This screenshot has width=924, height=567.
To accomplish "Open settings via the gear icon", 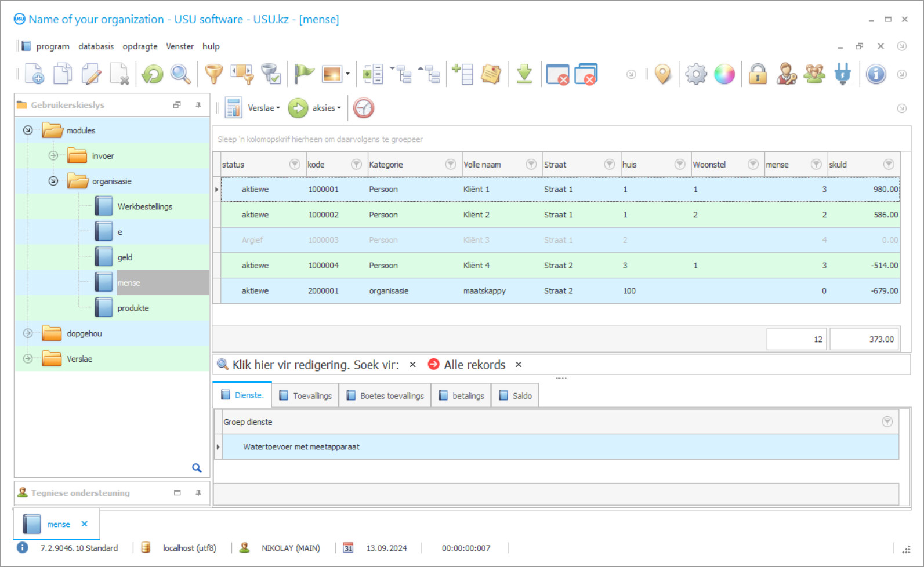I will [x=695, y=74].
